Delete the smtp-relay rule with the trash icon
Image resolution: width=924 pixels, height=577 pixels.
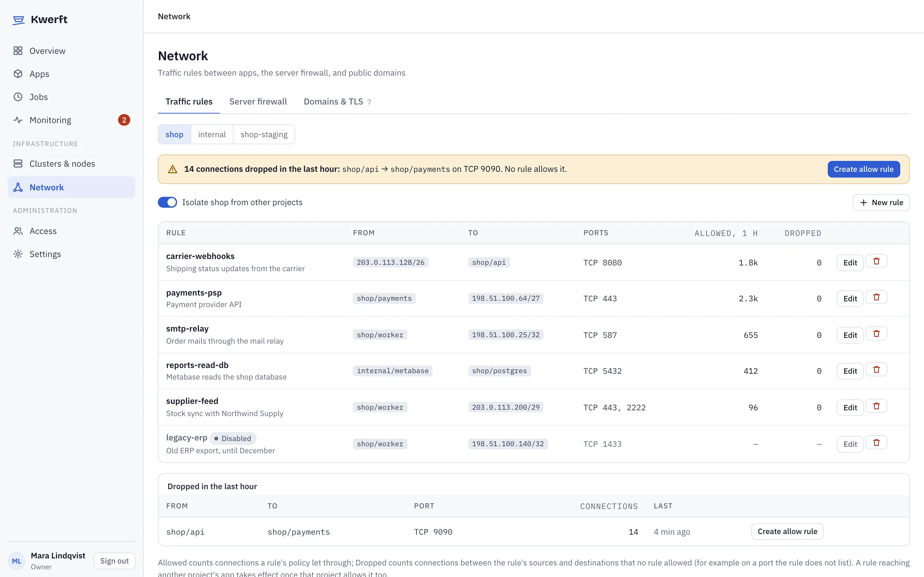(x=876, y=334)
